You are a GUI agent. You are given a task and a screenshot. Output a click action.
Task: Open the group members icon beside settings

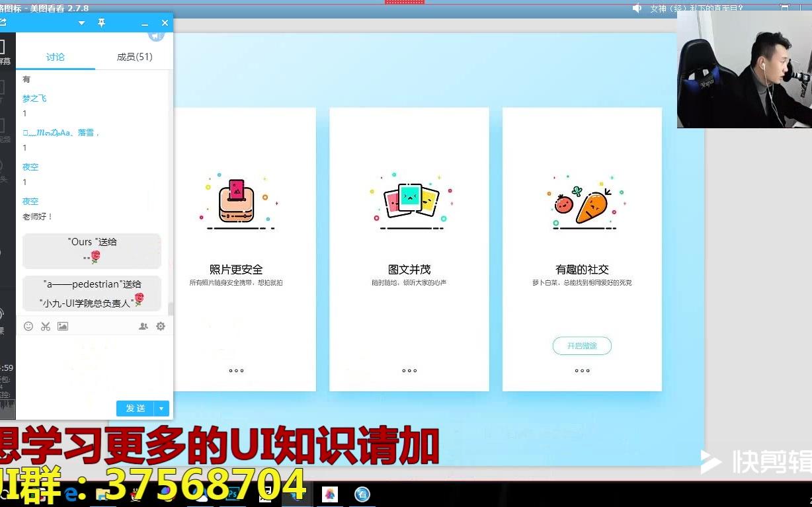click(143, 326)
